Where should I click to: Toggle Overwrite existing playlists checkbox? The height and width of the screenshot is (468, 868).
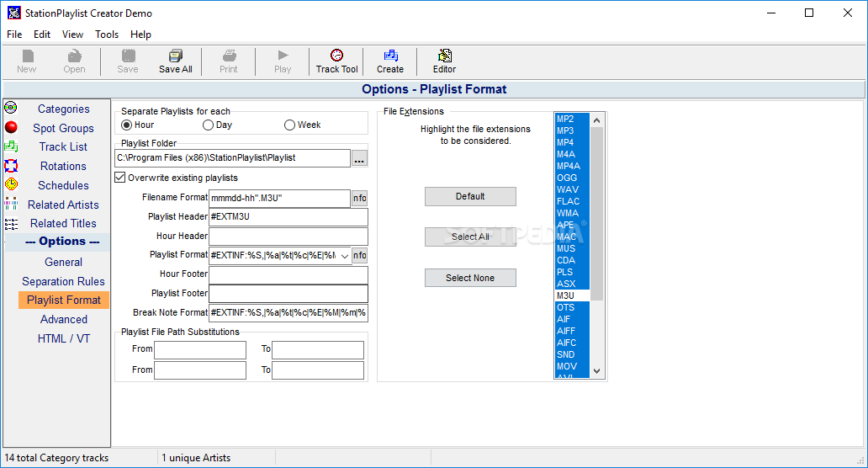(x=120, y=178)
